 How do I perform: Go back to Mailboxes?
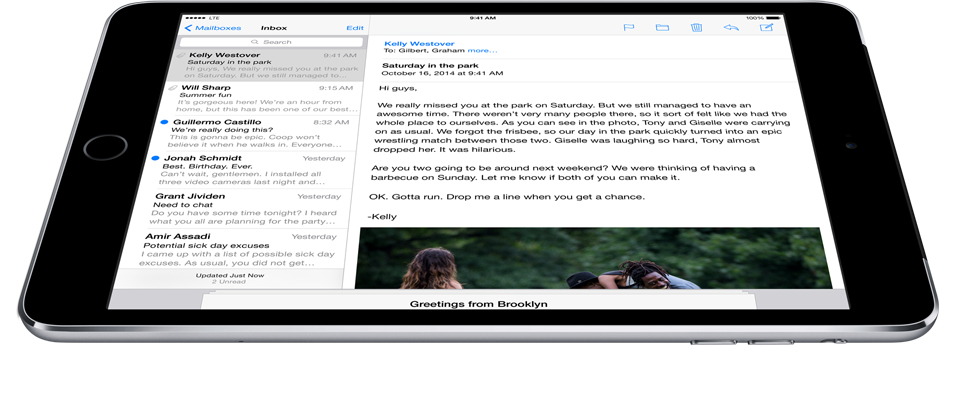(213, 28)
